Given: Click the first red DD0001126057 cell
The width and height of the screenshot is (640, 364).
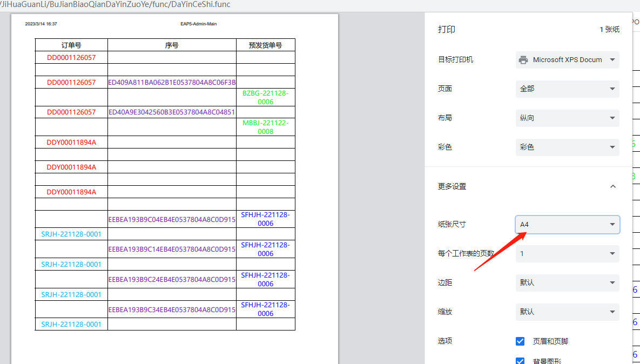Looking at the screenshot, I should [x=71, y=57].
